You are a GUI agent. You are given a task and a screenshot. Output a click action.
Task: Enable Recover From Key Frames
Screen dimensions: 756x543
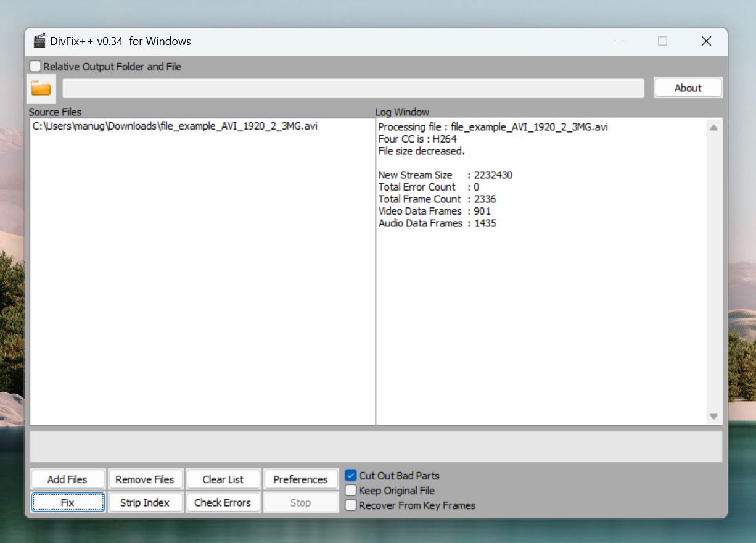351,505
